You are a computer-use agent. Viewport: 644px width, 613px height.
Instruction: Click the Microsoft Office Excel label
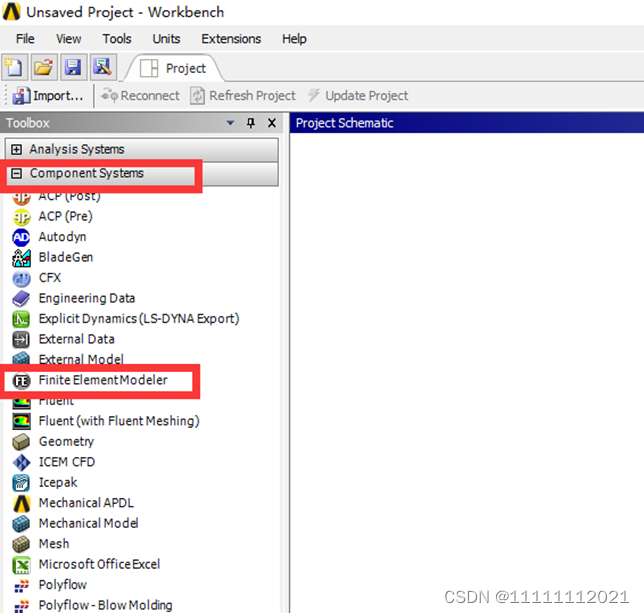point(99,565)
